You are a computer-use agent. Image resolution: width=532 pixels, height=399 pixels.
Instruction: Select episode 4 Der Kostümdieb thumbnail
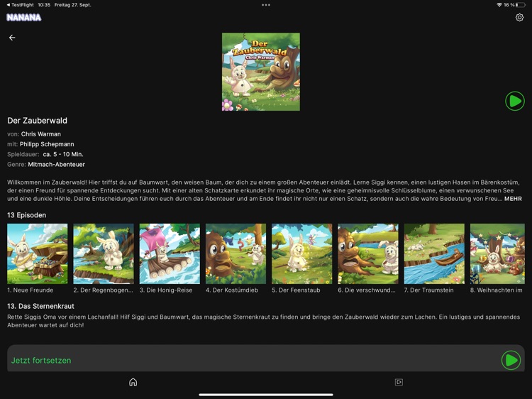[235, 253]
